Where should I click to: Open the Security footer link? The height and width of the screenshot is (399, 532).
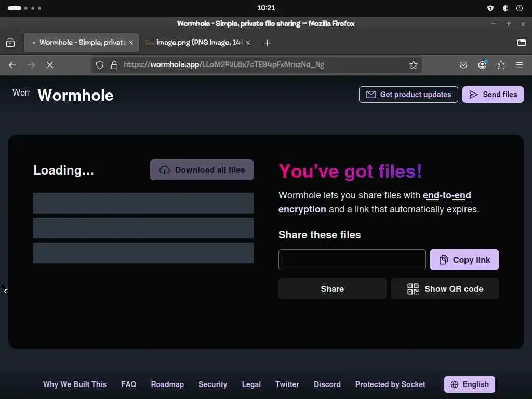click(x=212, y=384)
